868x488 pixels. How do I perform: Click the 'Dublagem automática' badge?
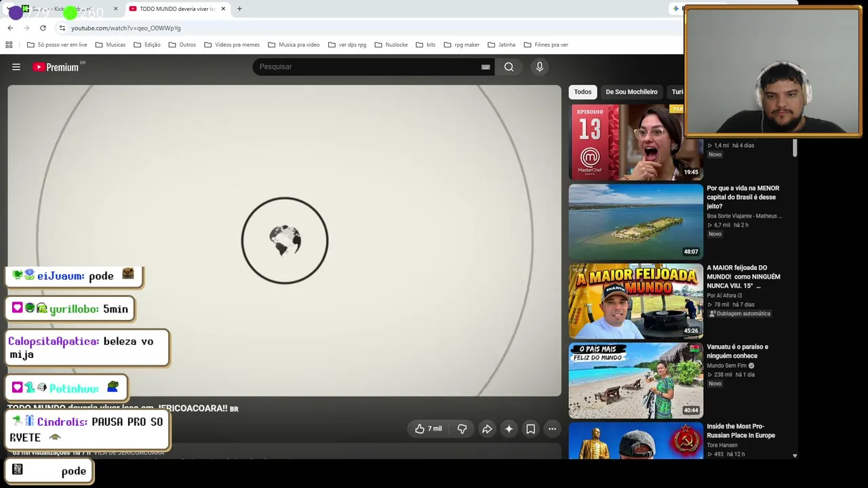click(739, 314)
